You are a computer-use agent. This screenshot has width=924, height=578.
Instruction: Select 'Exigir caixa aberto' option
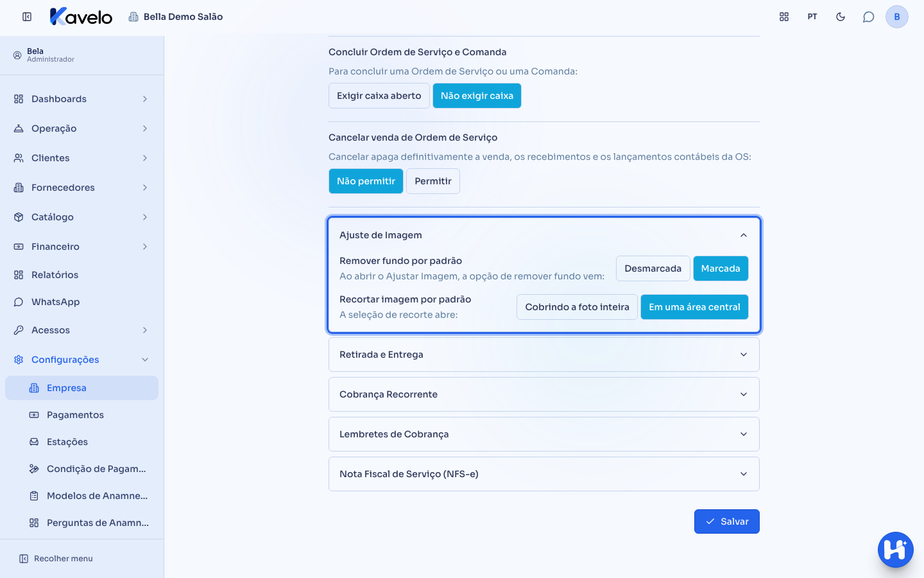click(379, 96)
